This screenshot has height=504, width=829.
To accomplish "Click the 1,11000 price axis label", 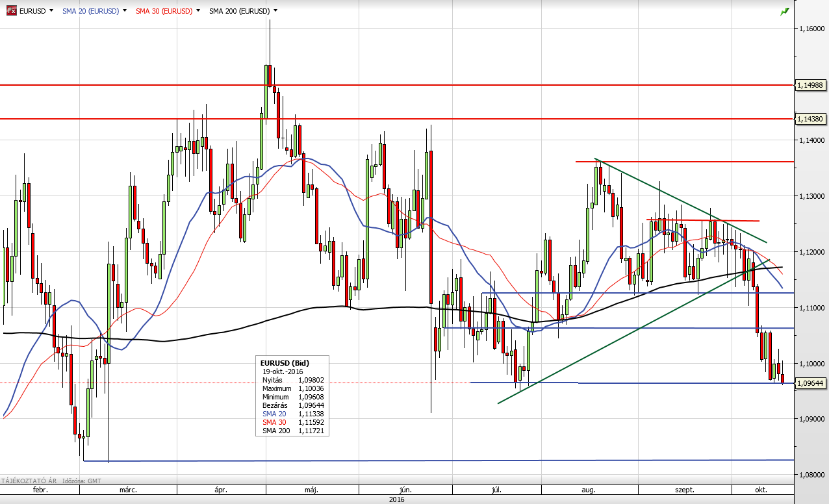I will pos(813,308).
